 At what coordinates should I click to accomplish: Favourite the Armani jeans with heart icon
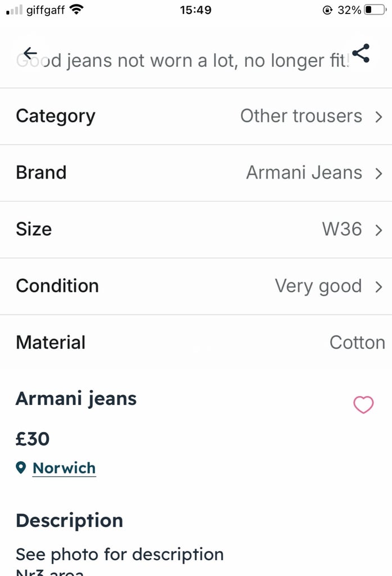point(363,404)
